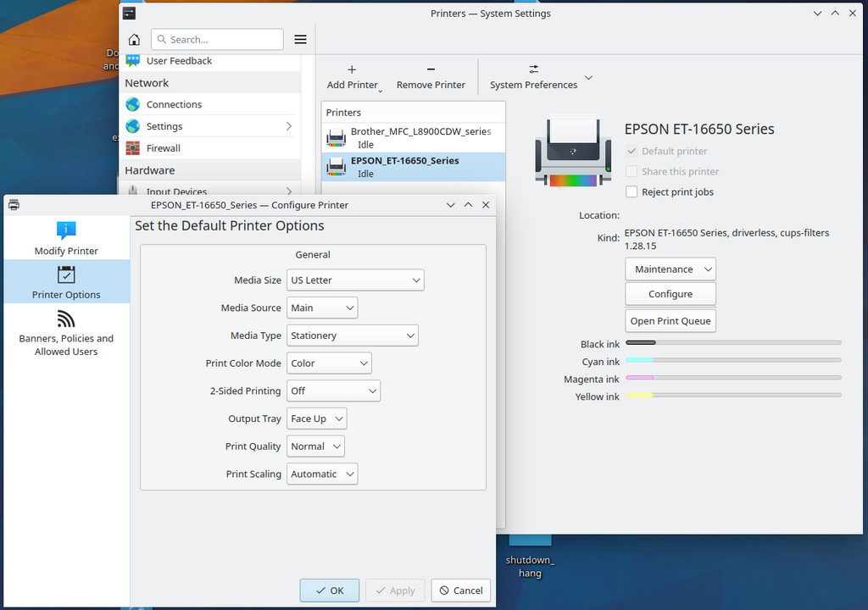Enable Reject print jobs checkbox
The height and width of the screenshot is (610, 868).
(x=632, y=192)
